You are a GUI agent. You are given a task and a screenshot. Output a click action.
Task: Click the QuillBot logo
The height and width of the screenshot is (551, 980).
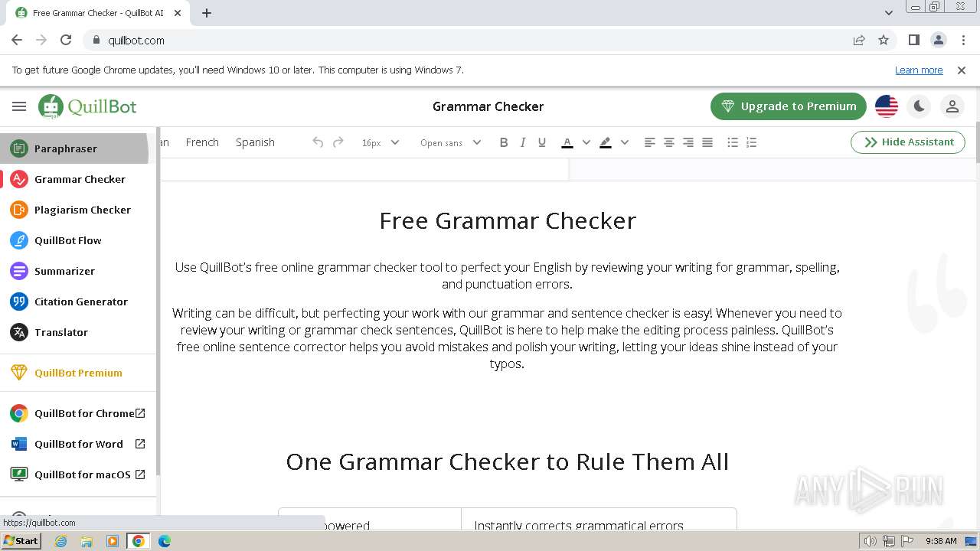pyautogui.click(x=87, y=106)
